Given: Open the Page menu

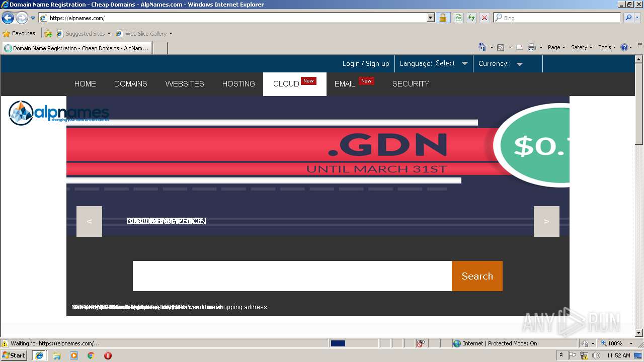Looking at the screenshot, I should coord(556,47).
